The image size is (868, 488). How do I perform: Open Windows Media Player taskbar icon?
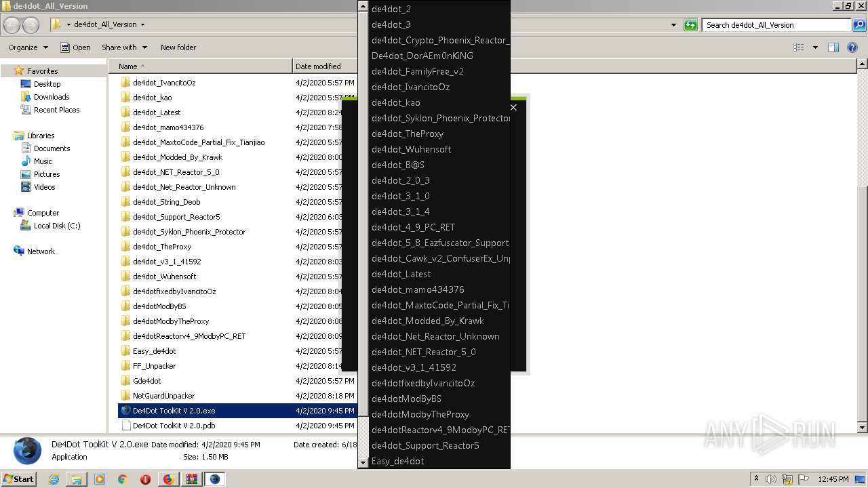pyautogui.click(x=100, y=479)
